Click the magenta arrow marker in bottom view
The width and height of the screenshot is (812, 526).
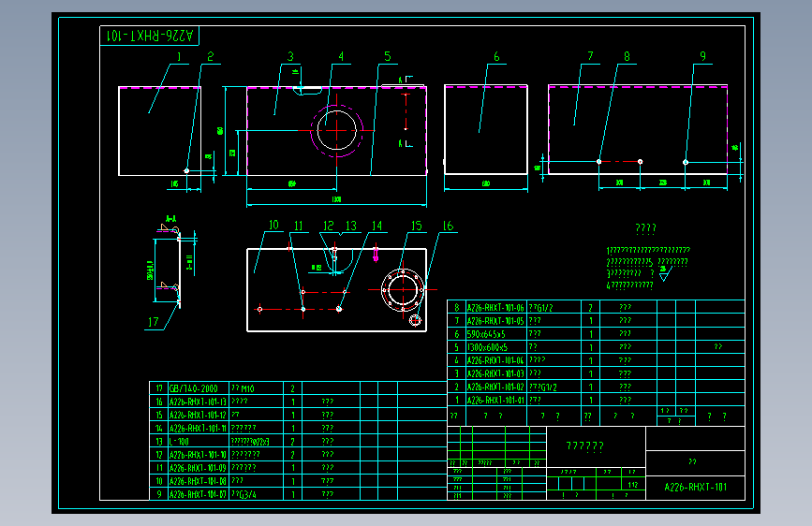click(376, 255)
